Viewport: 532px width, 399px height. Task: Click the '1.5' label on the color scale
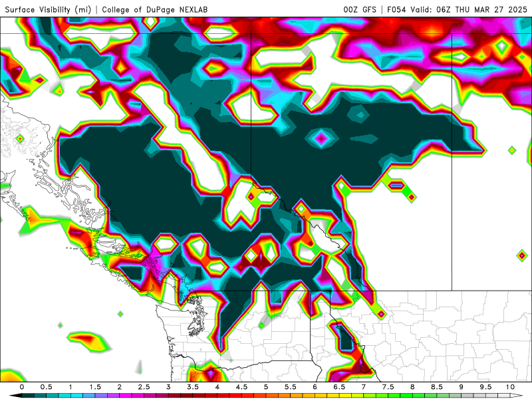[x=95, y=387]
